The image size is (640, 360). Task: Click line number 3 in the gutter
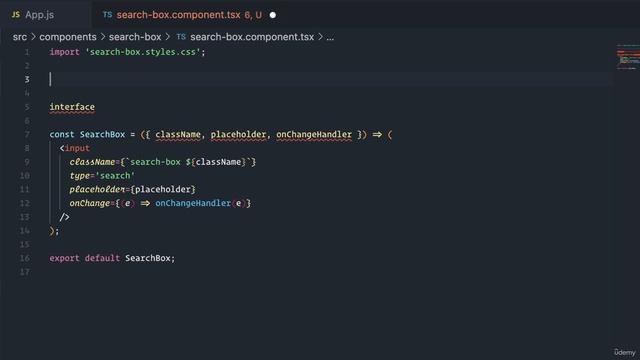point(27,80)
